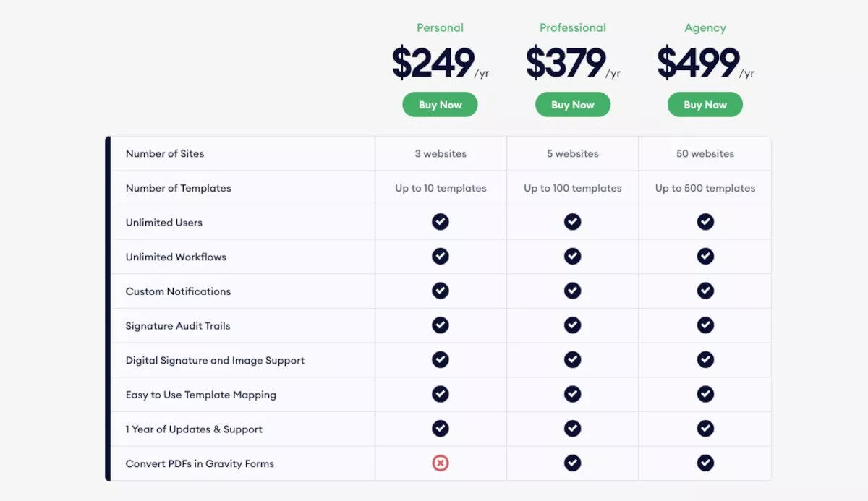The image size is (868, 501).
Task: Select the Professional plan heading
Action: (572, 27)
